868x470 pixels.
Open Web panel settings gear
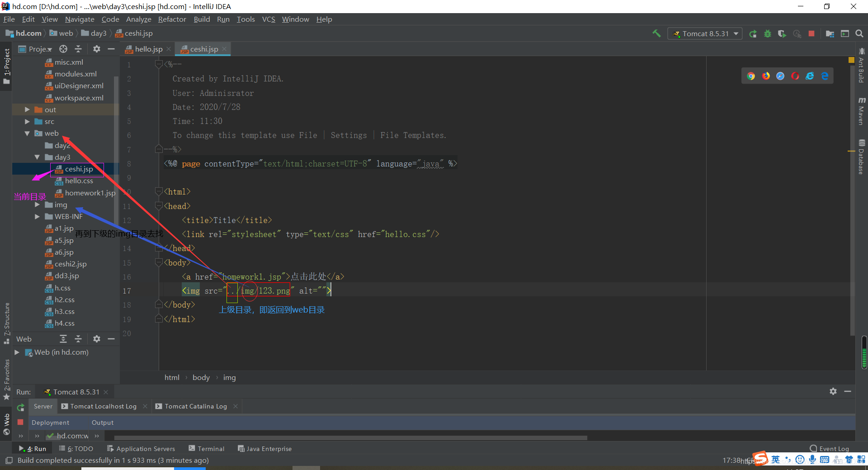[x=96, y=339]
